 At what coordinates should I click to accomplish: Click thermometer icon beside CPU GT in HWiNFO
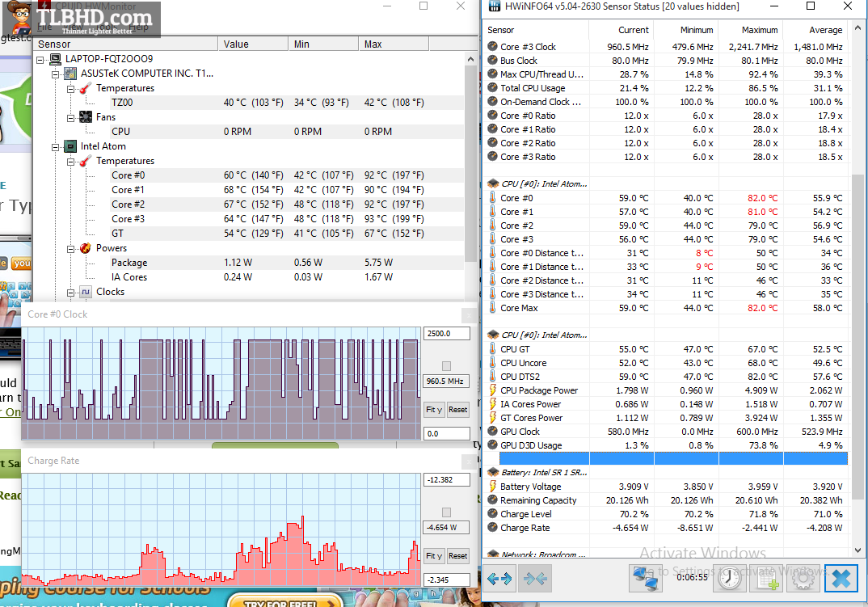point(492,349)
